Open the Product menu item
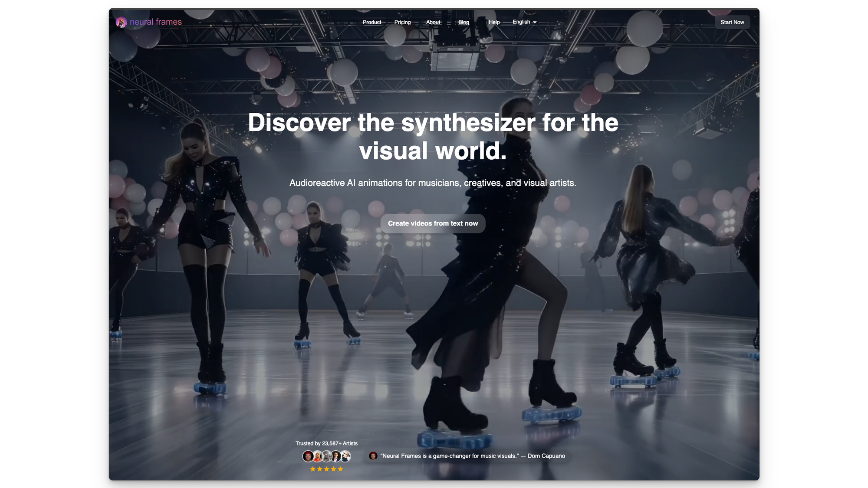Viewport: 868px width, 488px height. click(x=372, y=22)
